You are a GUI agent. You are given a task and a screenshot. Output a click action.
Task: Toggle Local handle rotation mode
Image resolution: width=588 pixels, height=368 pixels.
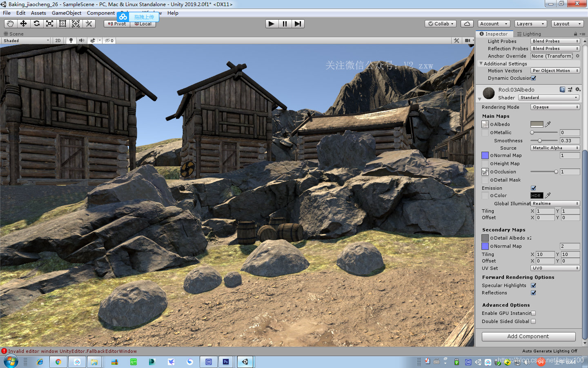click(x=143, y=24)
